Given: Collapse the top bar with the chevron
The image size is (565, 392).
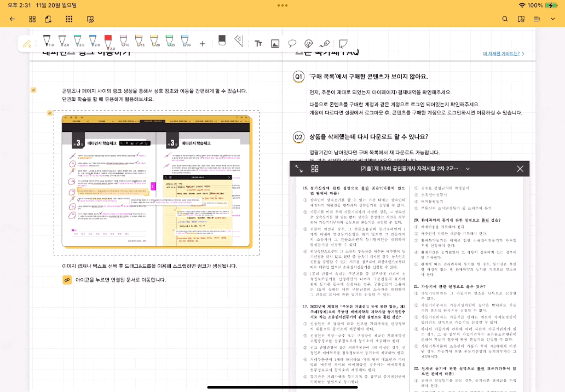Looking at the screenshot, I should tap(553, 19).
